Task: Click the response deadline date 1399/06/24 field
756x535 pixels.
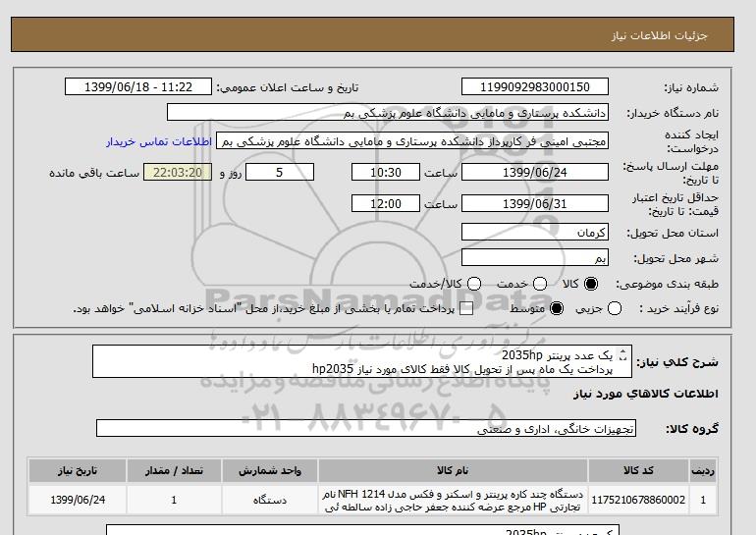Action: click(x=535, y=172)
